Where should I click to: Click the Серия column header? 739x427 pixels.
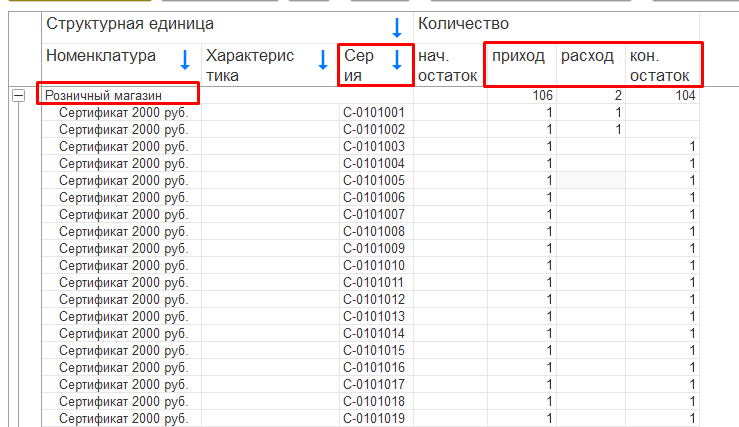pos(376,65)
